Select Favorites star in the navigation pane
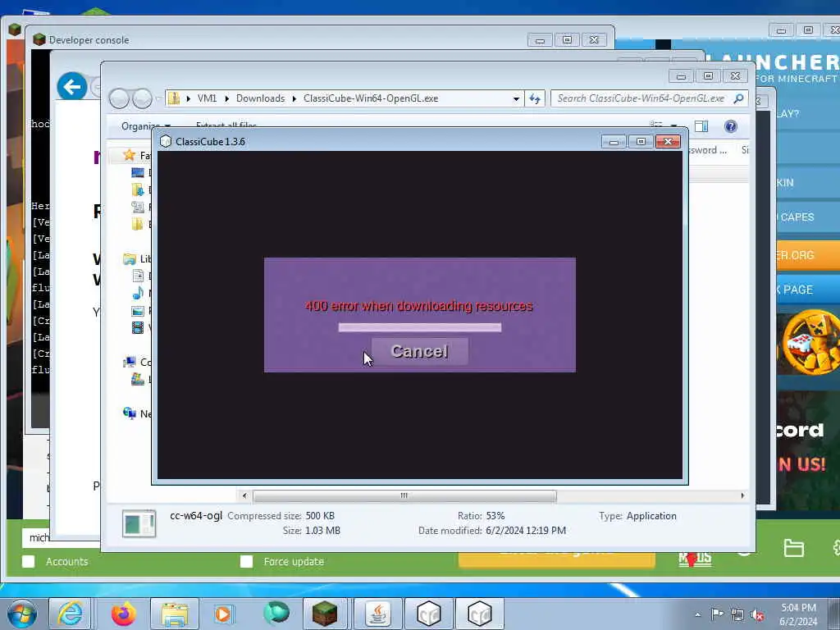This screenshot has height=630, width=840. coord(129,155)
